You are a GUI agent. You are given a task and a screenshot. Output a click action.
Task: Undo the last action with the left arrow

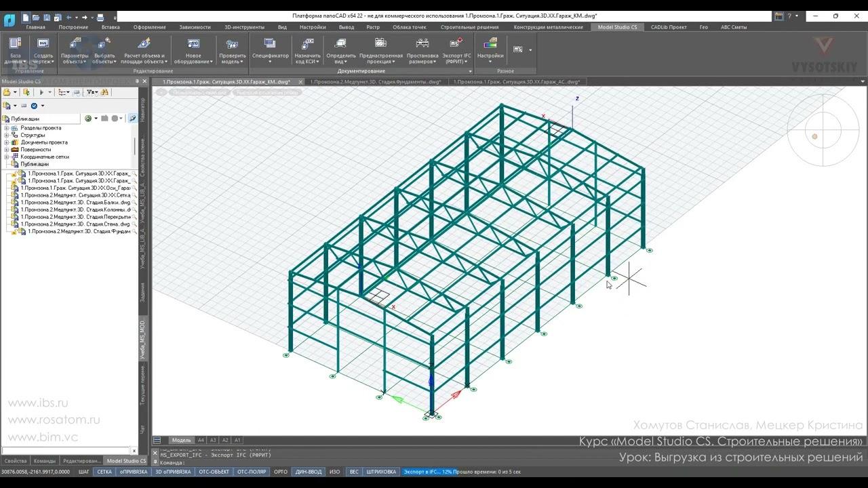point(69,17)
